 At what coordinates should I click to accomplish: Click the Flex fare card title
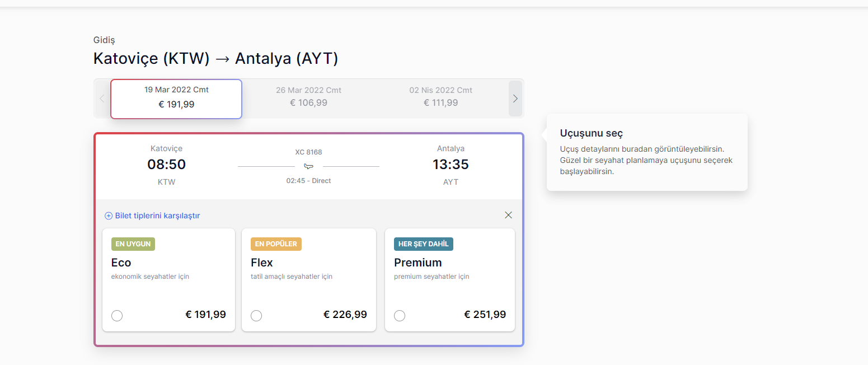tap(262, 263)
